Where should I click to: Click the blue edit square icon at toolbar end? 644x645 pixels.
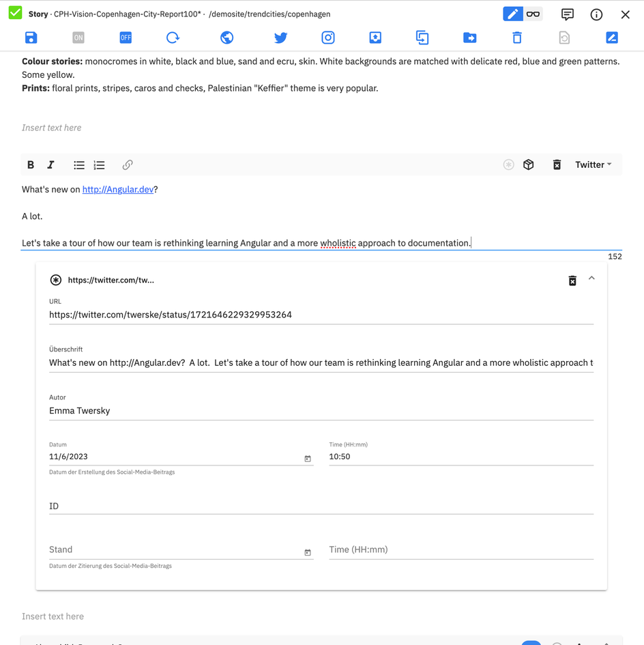pyautogui.click(x=612, y=38)
